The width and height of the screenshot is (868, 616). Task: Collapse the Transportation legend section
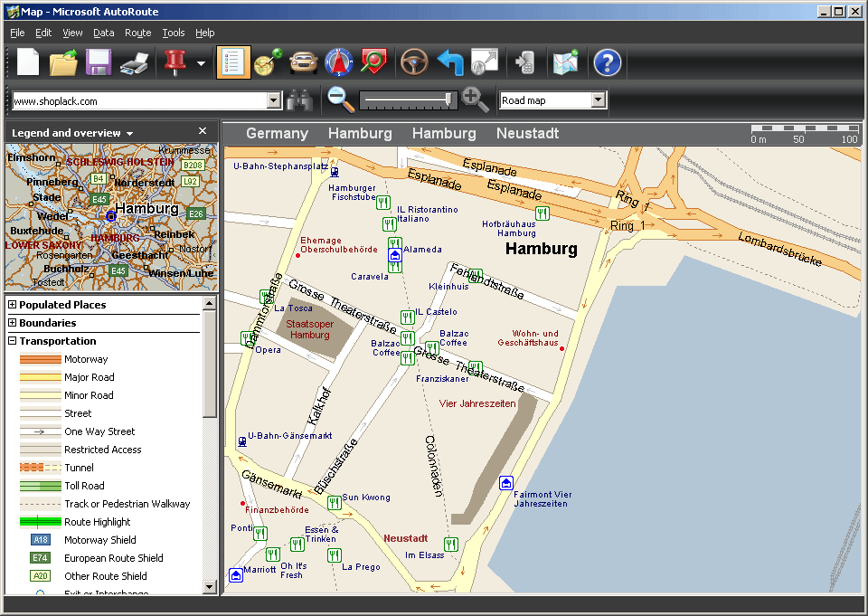(x=12, y=341)
